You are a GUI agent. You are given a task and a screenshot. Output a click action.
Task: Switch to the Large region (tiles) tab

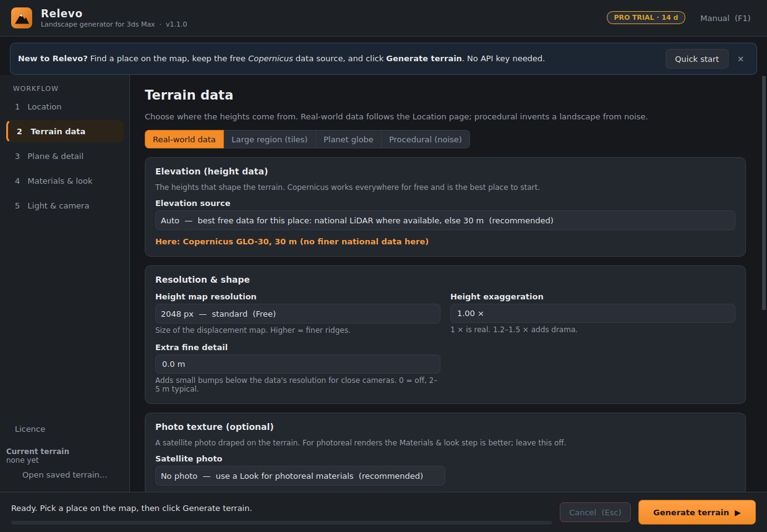click(x=269, y=139)
